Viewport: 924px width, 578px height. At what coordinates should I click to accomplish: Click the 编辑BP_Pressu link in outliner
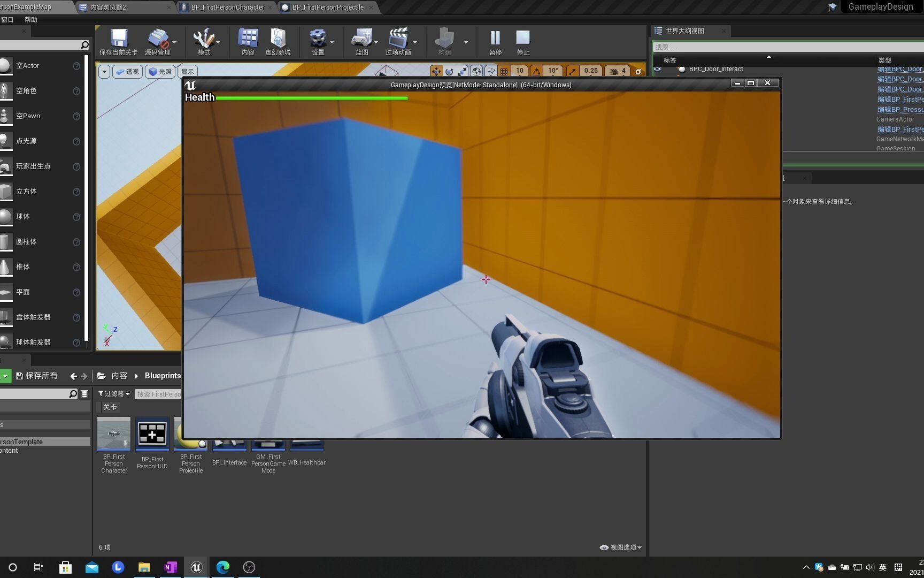900,109
